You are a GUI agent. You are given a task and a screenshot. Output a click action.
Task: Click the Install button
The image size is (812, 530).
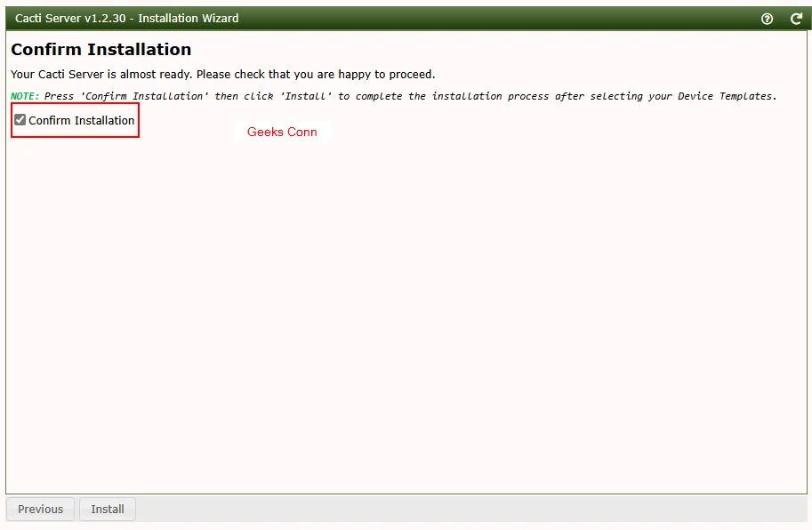point(107,509)
